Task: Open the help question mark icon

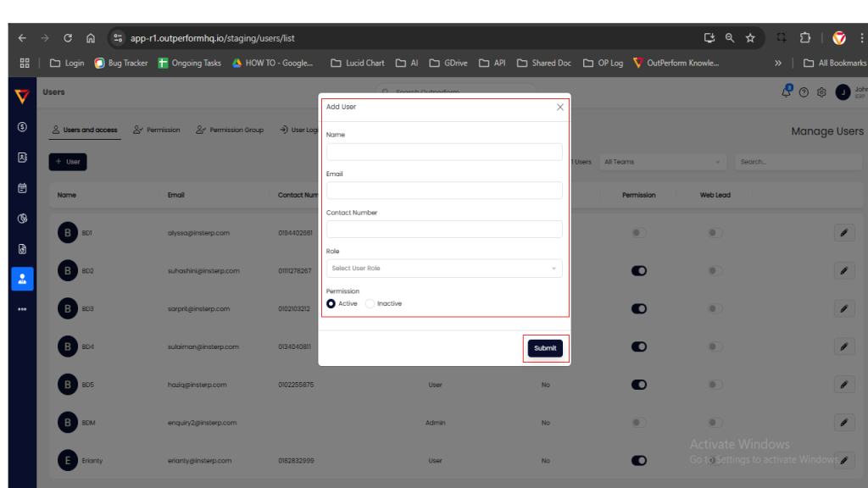Action: (804, 92)
